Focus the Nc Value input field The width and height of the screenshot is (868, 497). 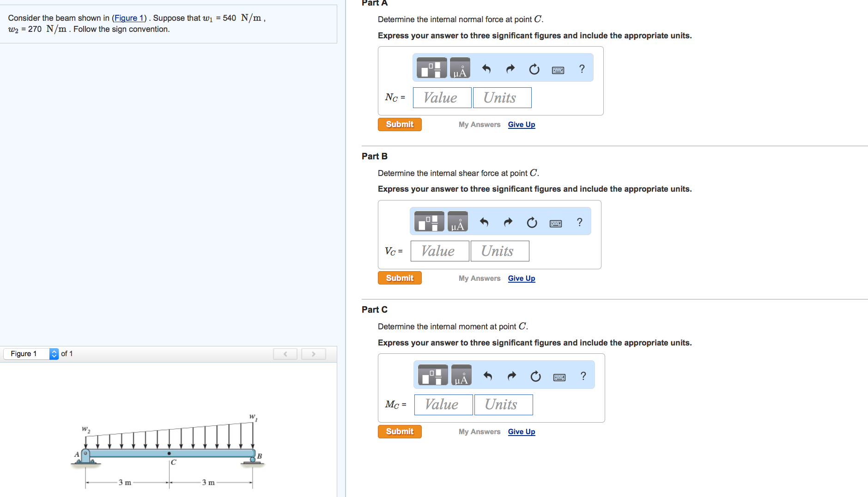pos(442,98)
